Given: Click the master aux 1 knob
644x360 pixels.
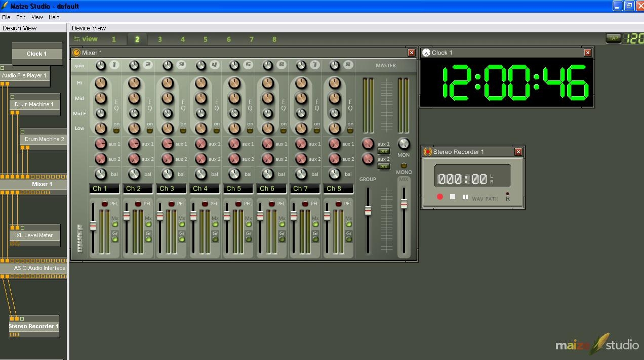Looking at the screenshot, I should pos(368,144).
